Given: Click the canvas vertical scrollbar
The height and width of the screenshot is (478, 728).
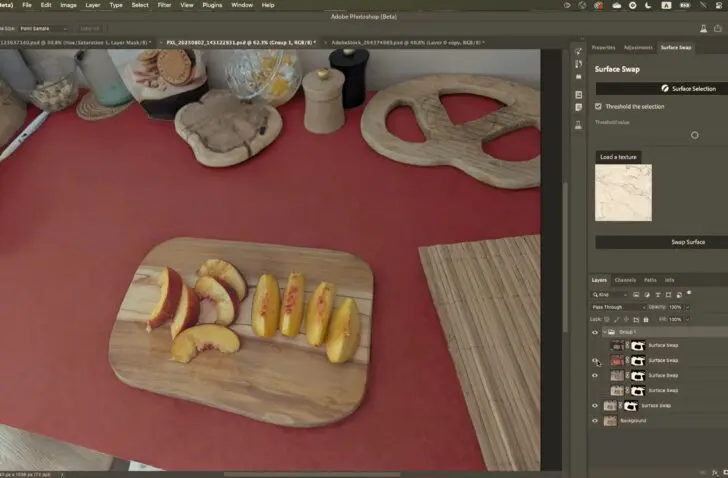Looking at the screenshot, I should pos(565,258).
